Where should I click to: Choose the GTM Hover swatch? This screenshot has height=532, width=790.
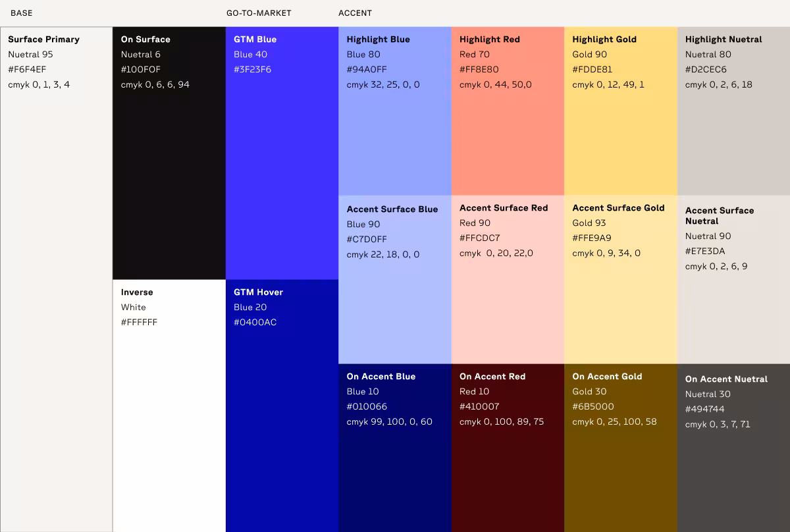click(282, 406)
